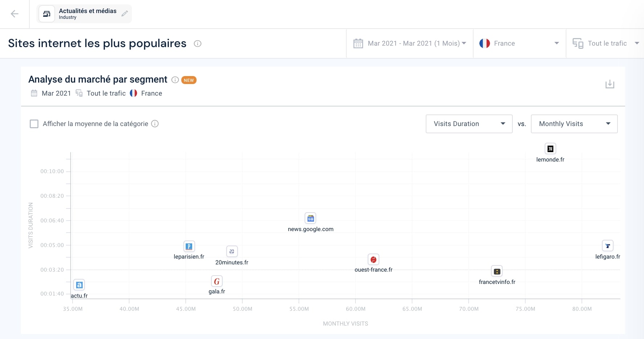Click the calendar icon in date range selector
Image resolution: width=644 pixels, height=339 pixels.
(358, 43)
